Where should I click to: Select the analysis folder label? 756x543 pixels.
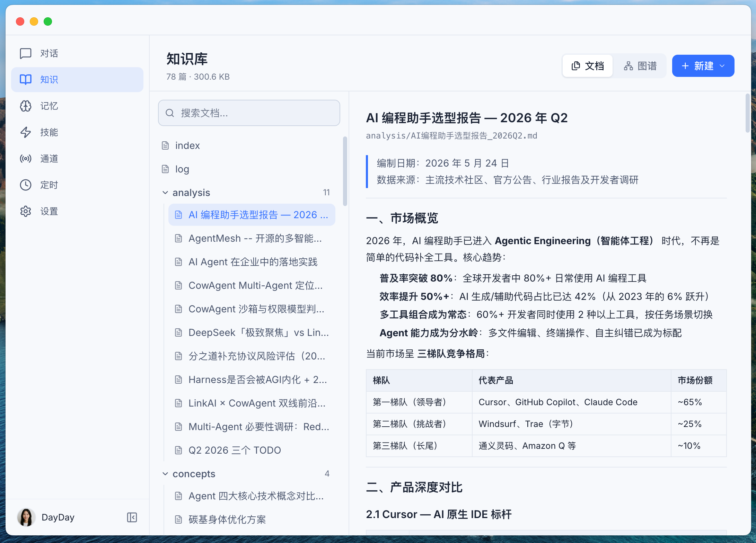point(191,193)
